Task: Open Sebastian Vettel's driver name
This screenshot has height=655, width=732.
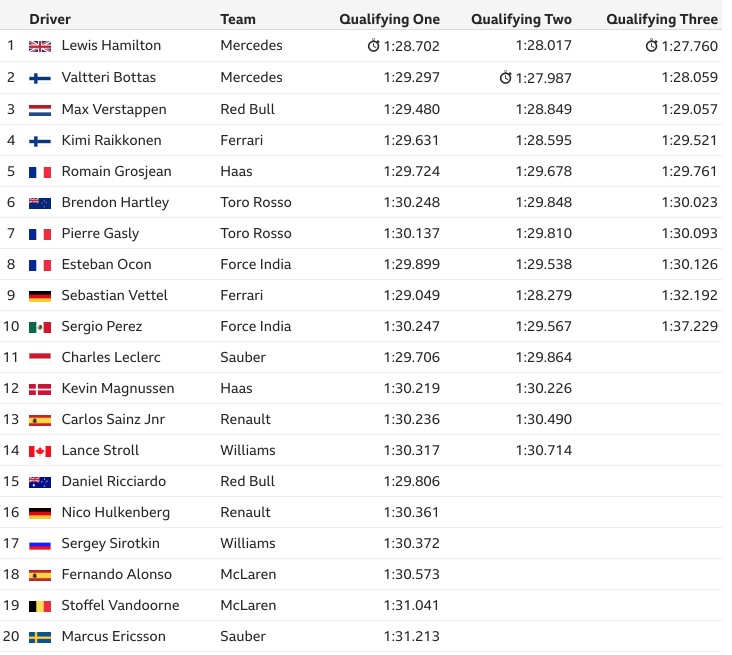Action: pos(114,295)
